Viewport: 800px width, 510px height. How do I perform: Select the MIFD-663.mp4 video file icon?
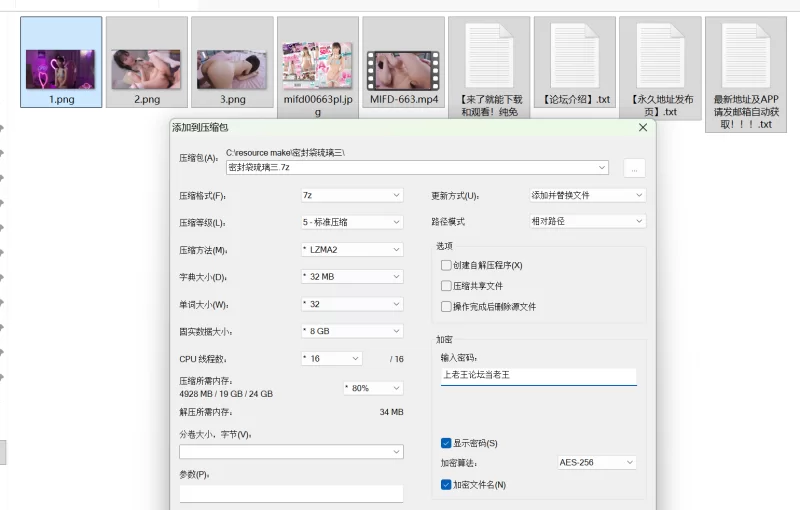click(403, 69)
